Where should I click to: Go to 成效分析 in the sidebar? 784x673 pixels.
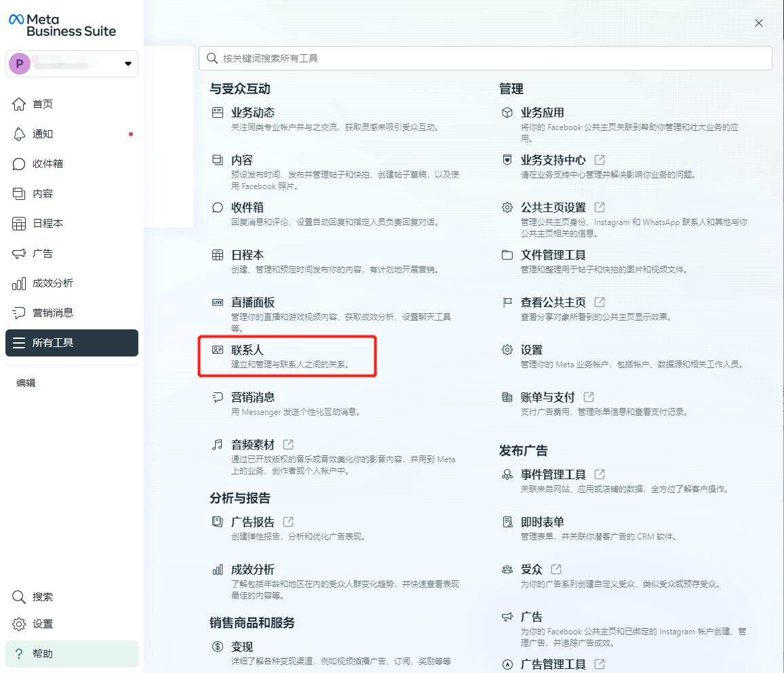click(x=52, y=283)
